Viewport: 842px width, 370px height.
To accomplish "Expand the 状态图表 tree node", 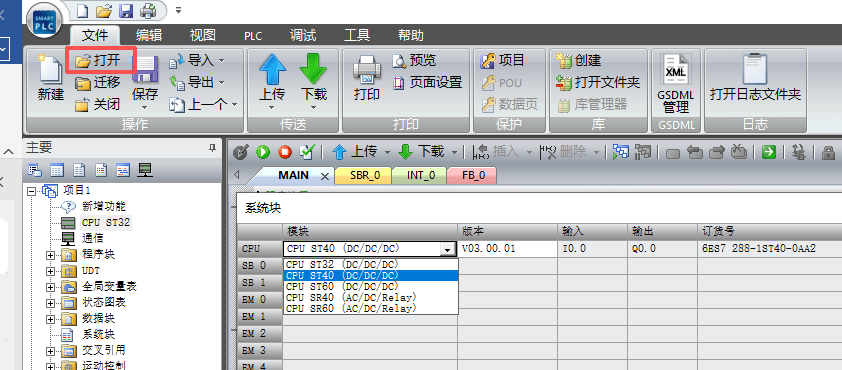I will coord(51,304).
